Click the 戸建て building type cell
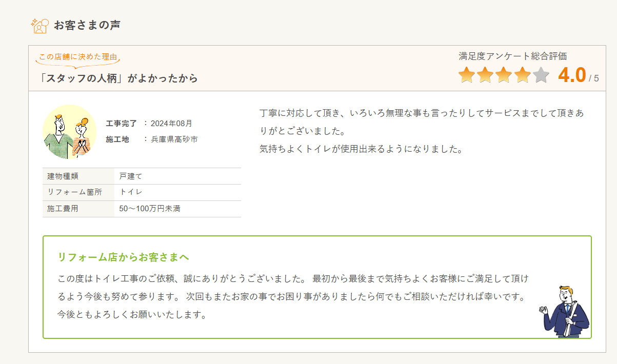617x364 pixels. [131, 176]
